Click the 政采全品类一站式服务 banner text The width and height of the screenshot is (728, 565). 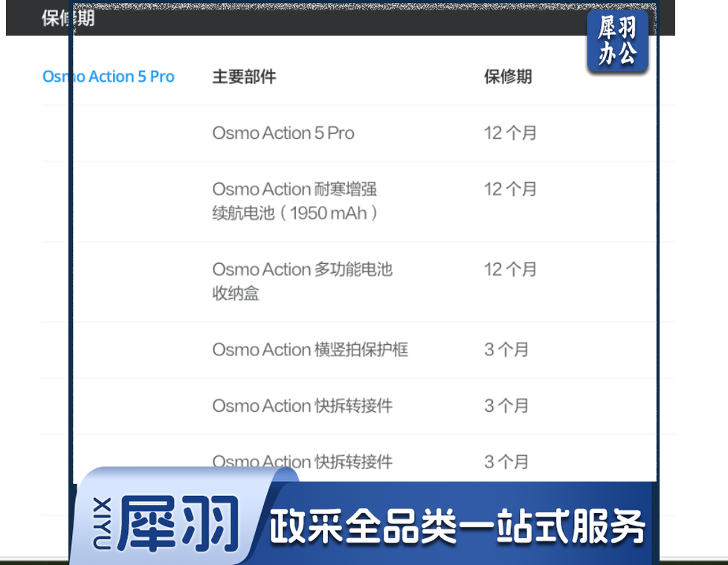tap(457, 527)
